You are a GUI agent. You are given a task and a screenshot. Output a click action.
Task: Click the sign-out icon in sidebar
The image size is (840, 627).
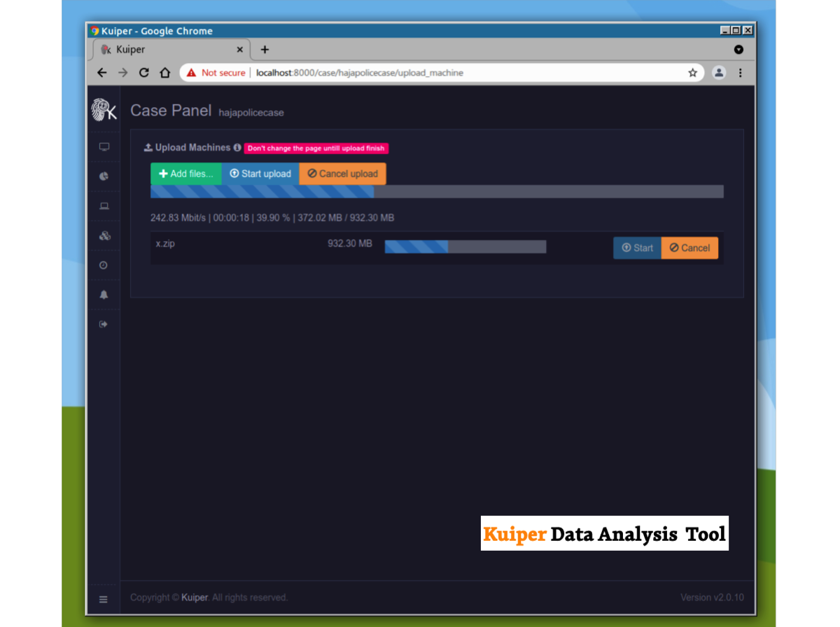tap(104, 324)
